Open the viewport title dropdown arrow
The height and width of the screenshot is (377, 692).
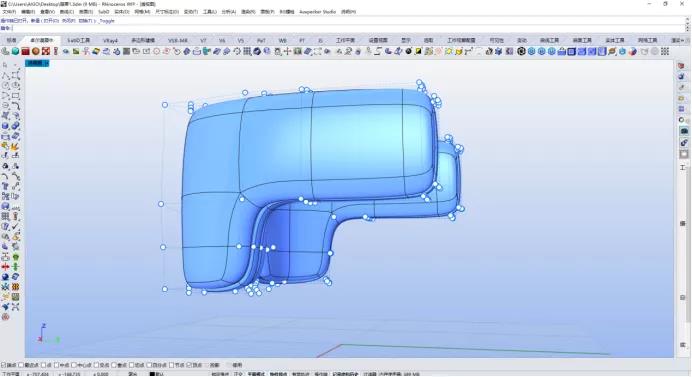pos(47,63)
